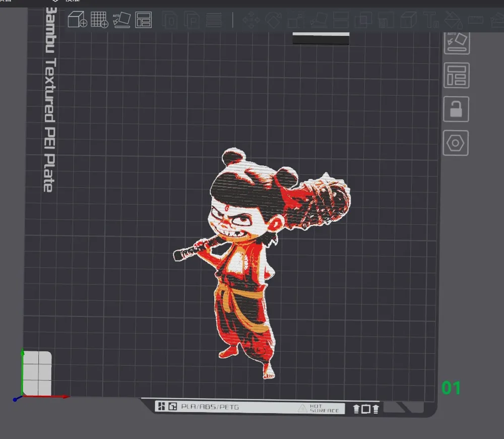Add another build plate
This screenshot has width=504, height=439.
click(99, 19)
